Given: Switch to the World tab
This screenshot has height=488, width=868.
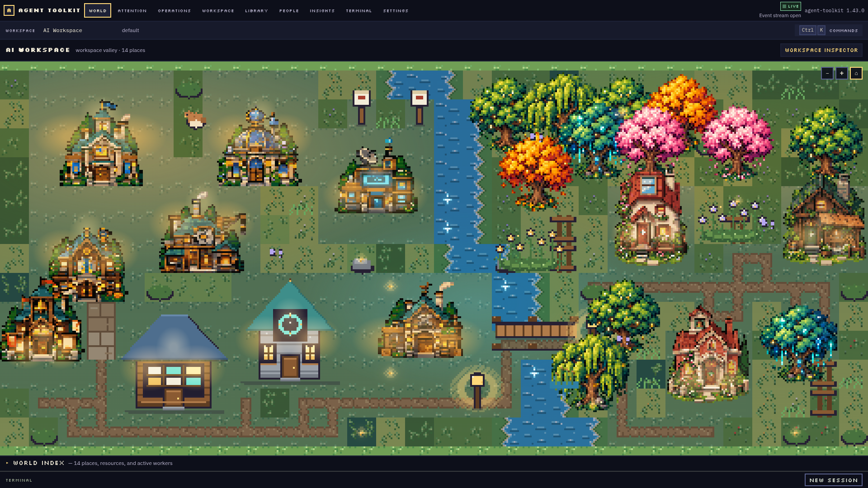Looking at the screenshot, I should click(98, 10).
